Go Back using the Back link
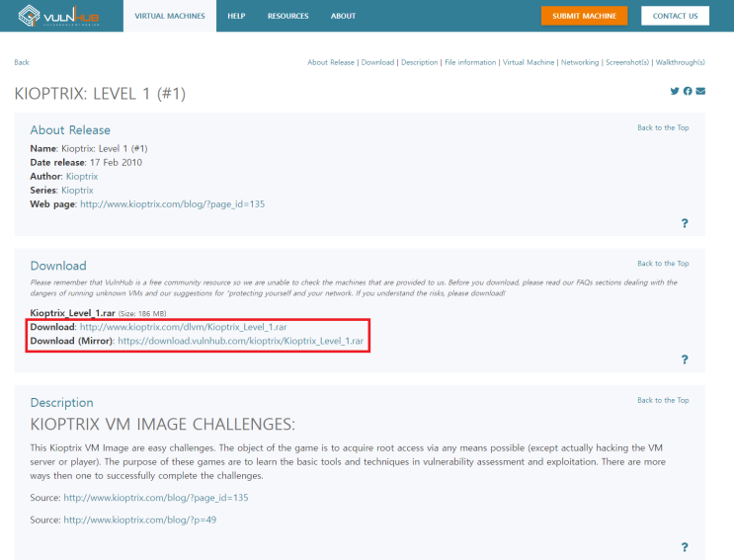 22,62
